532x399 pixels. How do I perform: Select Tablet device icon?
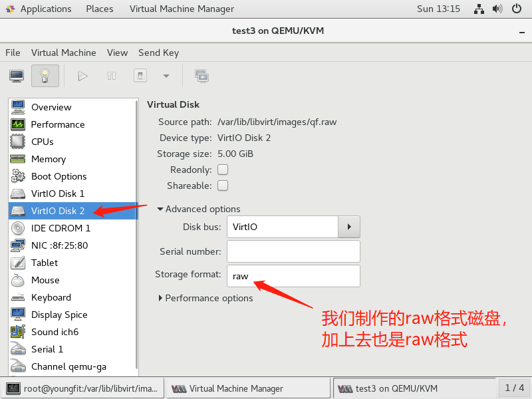pyautogui.click(x=18, y=263)
